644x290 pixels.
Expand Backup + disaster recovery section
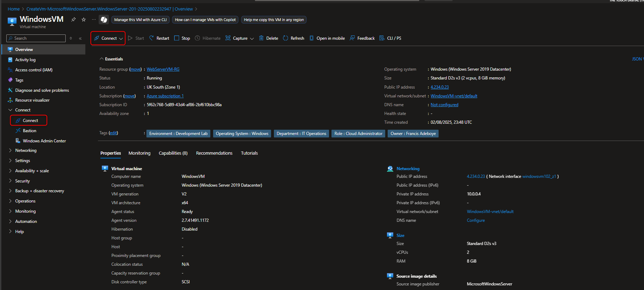(x=40, y=191)
